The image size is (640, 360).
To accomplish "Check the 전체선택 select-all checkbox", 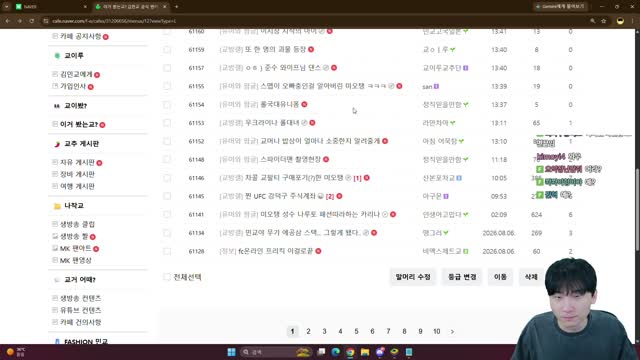I will tap(167, 277).
